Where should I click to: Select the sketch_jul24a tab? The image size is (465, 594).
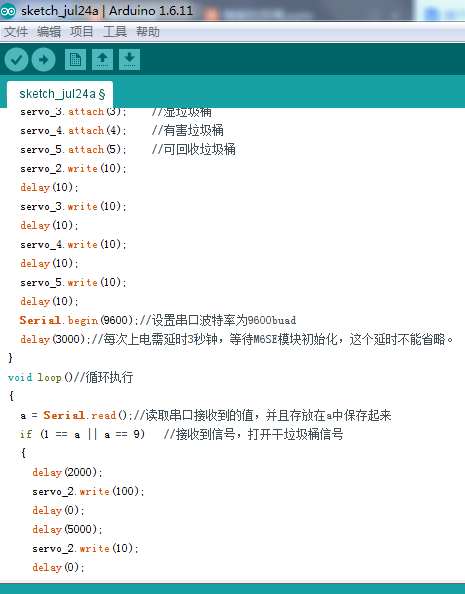coord(60,94)
